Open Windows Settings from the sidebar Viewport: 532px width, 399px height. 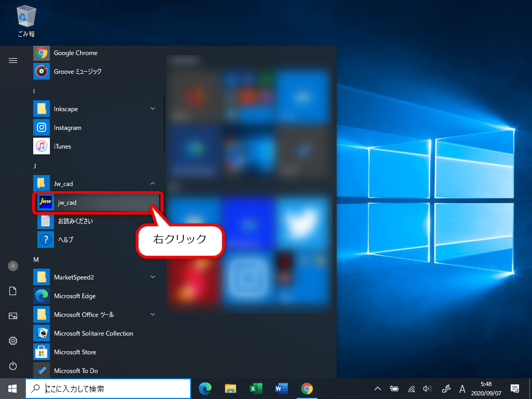[x=12, y=341]
